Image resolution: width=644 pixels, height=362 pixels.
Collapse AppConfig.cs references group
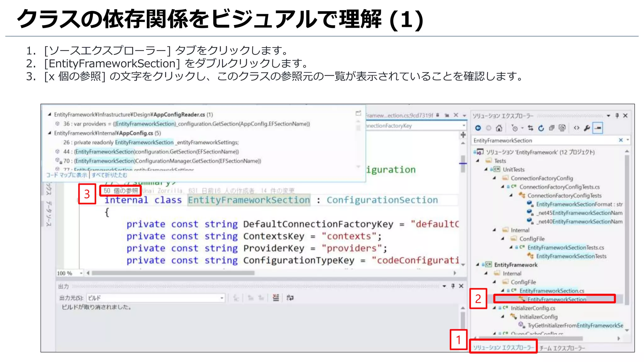tap(49, 133)
